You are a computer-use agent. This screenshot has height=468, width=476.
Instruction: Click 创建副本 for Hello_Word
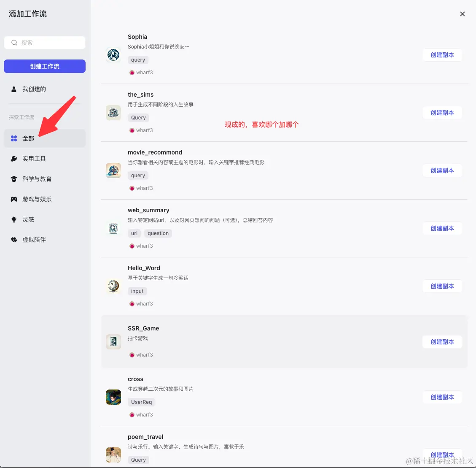442,286
